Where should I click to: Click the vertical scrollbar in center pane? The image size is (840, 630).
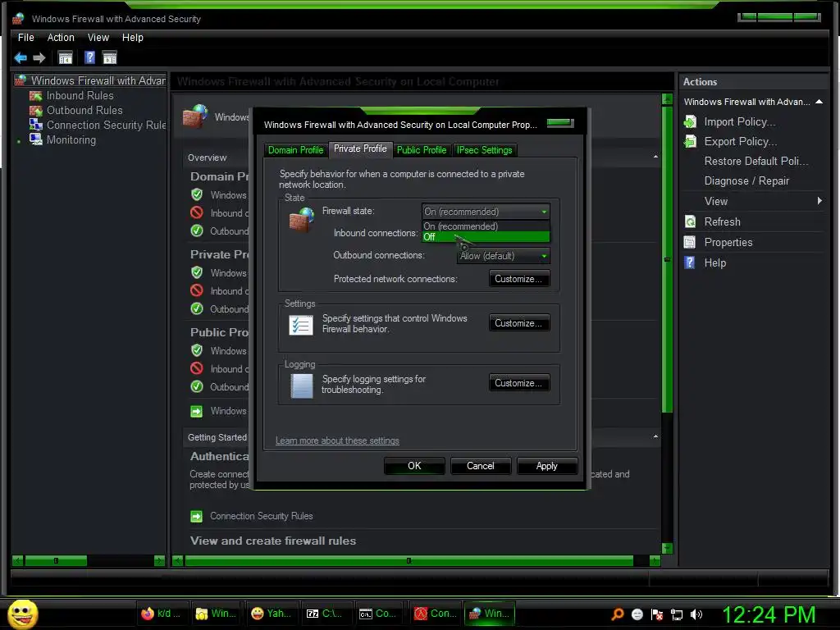667,259
